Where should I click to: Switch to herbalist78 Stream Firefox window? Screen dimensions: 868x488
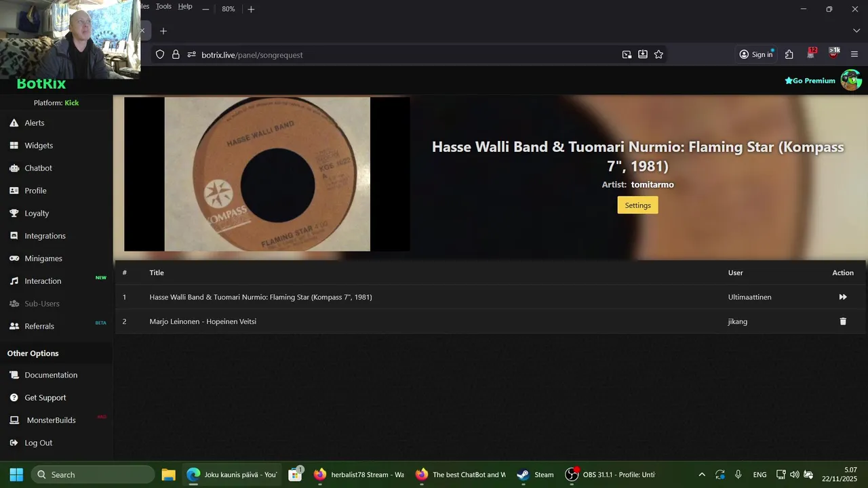click(359, 474)
